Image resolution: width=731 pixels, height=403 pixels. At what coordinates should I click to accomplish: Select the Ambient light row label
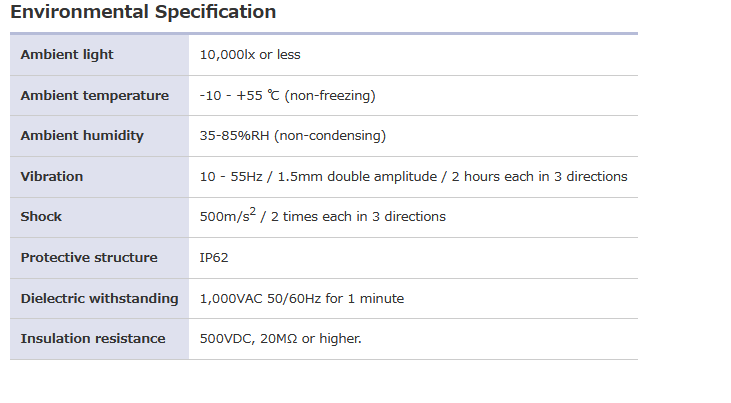[x=67, y=55]
